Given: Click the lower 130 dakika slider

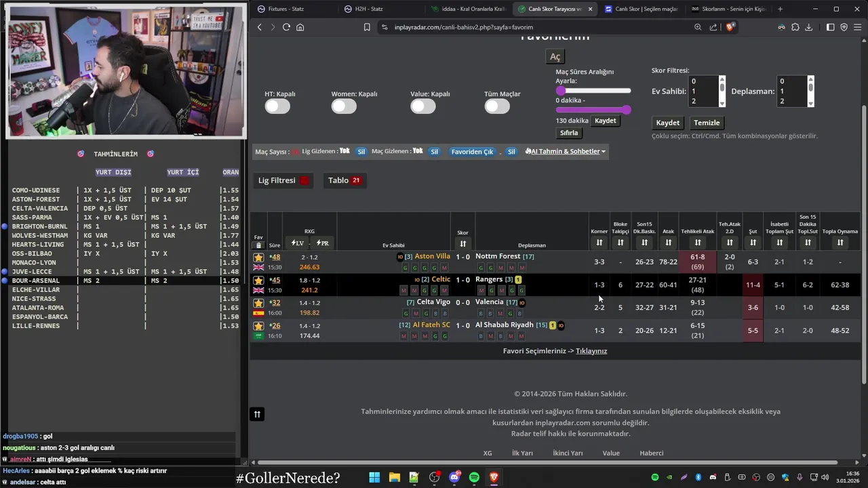Looking at the screenshot, I should [593, 110].
